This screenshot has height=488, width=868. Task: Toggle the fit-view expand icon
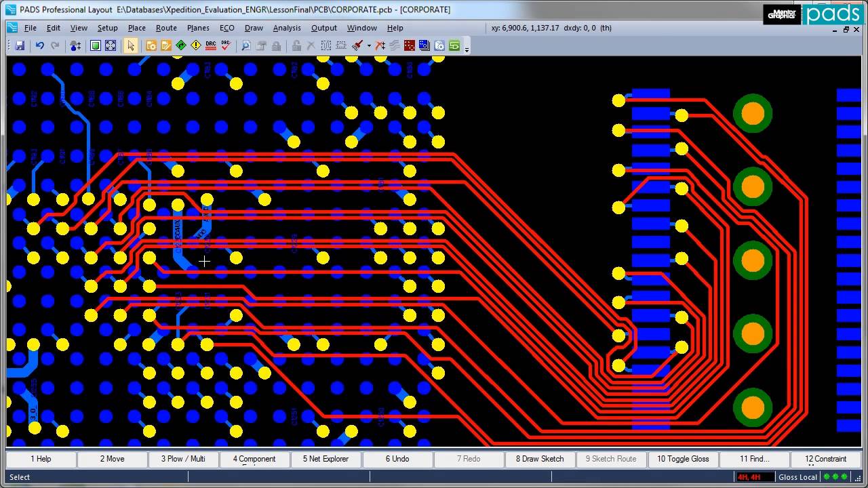(x=110, y=45)
